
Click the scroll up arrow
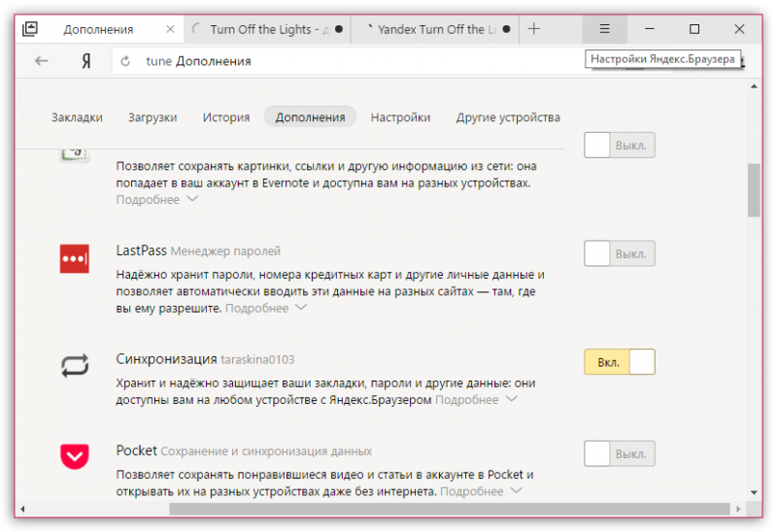tap(754, 86)
